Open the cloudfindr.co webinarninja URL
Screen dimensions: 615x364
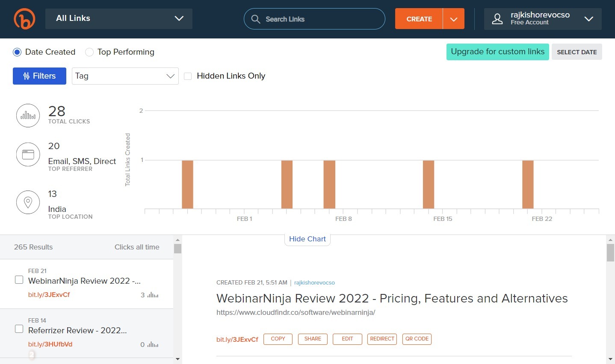click(x=296, y=312)
